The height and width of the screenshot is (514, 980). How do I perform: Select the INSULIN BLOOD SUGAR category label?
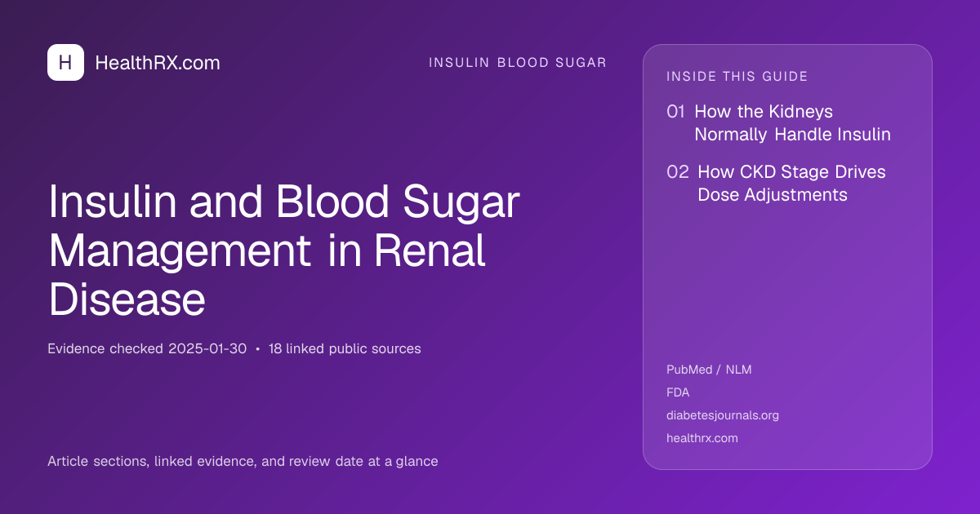[x=518, y=63]
